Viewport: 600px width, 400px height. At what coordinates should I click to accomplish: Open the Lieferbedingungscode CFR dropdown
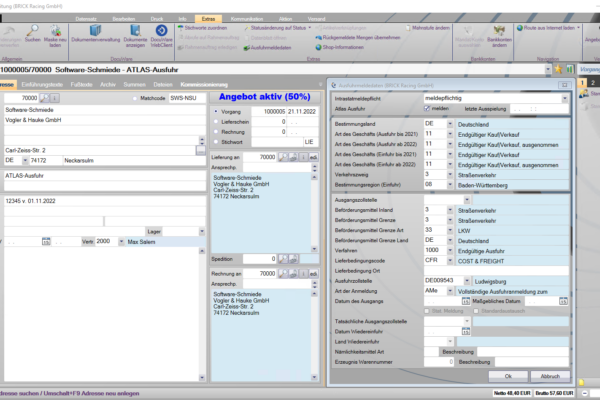tap(448, 258)
